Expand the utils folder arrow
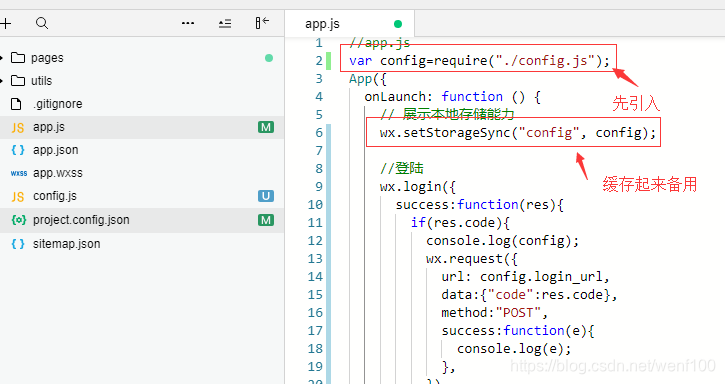Screen dimensions: 725x384 click(2, 81)
